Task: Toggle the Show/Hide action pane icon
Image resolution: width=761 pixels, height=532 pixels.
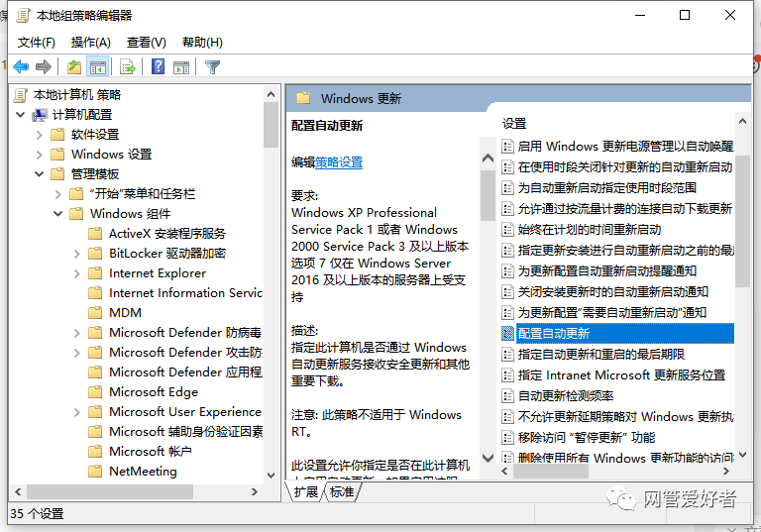Action: click(181, 66)
